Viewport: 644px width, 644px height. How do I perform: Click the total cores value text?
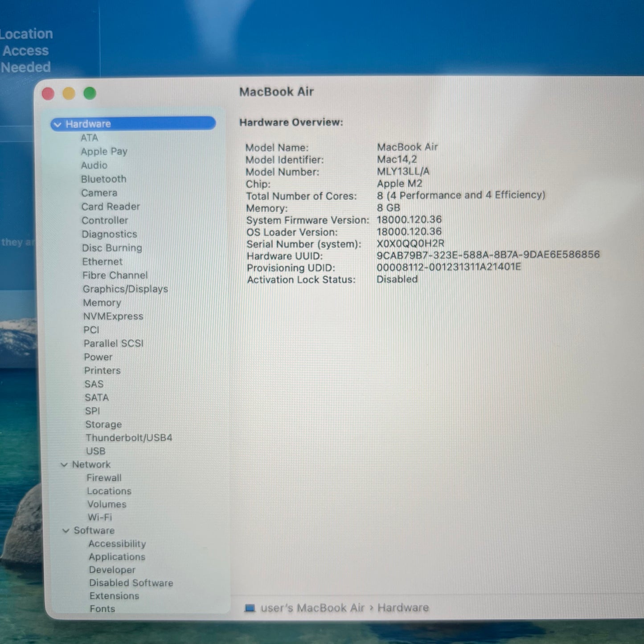tap(461, 195)
